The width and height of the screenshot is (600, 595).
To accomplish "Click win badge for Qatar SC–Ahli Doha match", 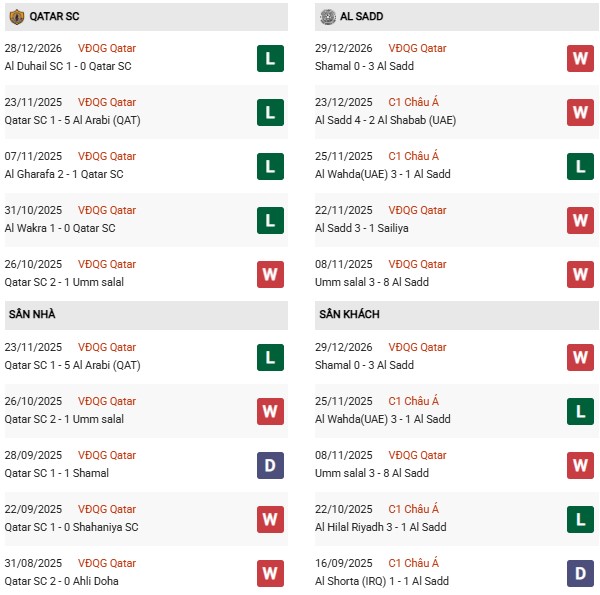I will 270,573.
